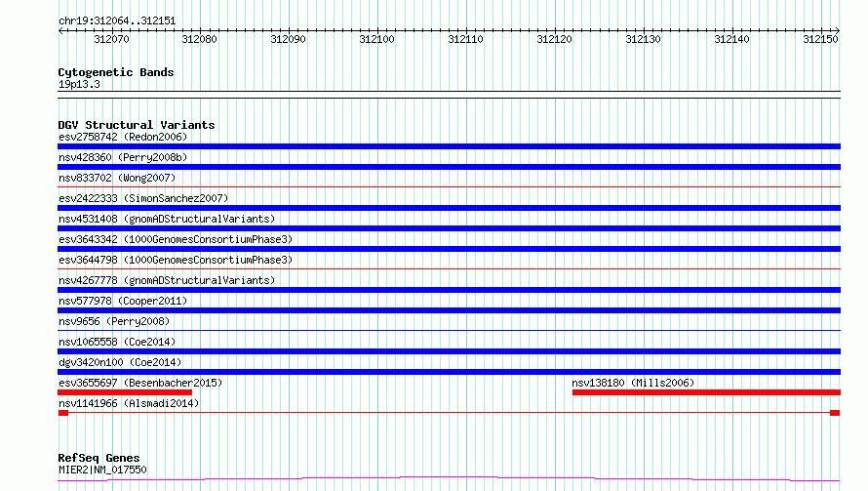Select ruler position 312070
Screen dimensions: 868x491
pos(111,39)
